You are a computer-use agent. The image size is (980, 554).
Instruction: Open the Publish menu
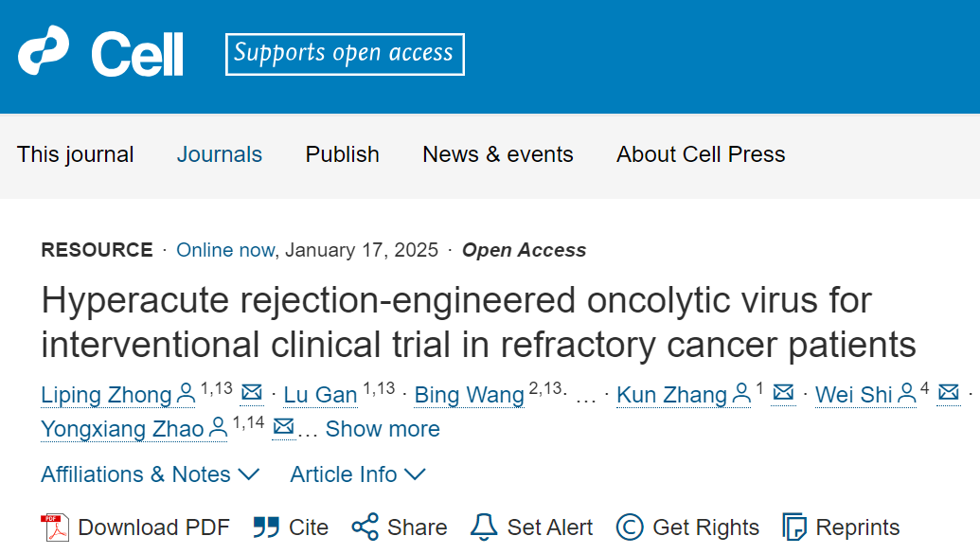[343, 154]
